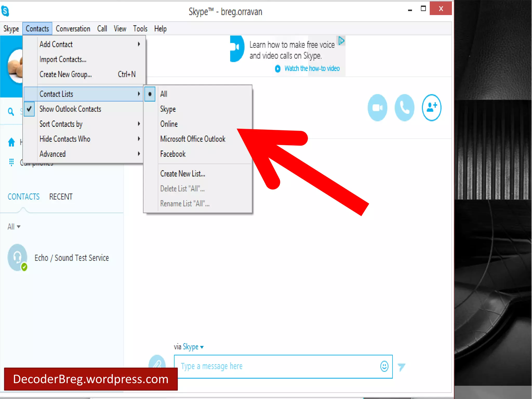This screenshot has height=399, width=532.
Task: Click the add contact person icon
Action: click(x=431, y=108)
